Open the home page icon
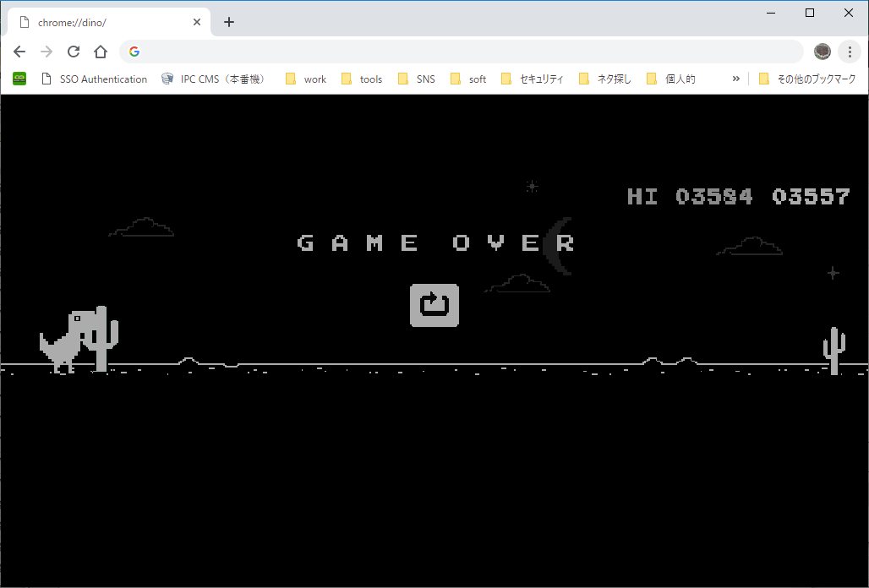 click(101, 52)
